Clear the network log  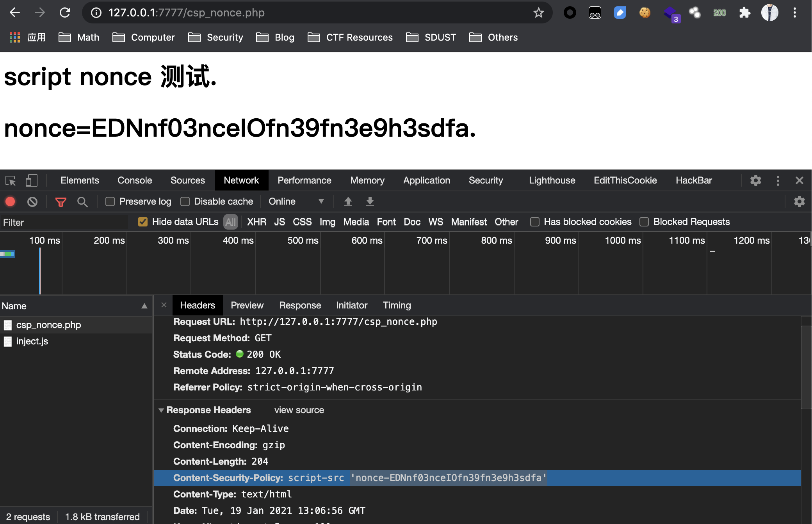(32, 201)
